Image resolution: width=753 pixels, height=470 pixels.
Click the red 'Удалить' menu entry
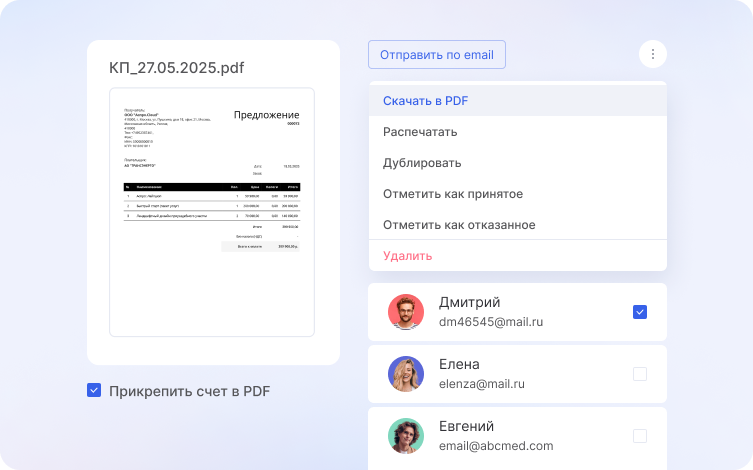coord(407,256)
